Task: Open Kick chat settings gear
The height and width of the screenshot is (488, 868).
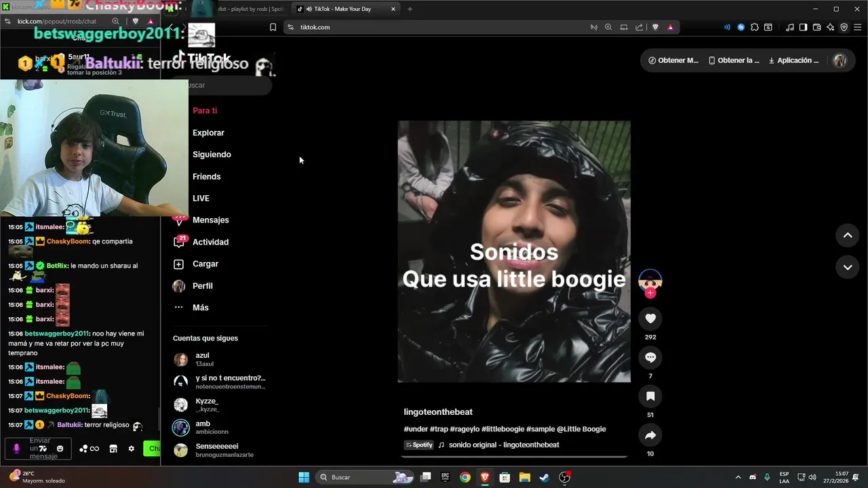Action: click(131, 449)
